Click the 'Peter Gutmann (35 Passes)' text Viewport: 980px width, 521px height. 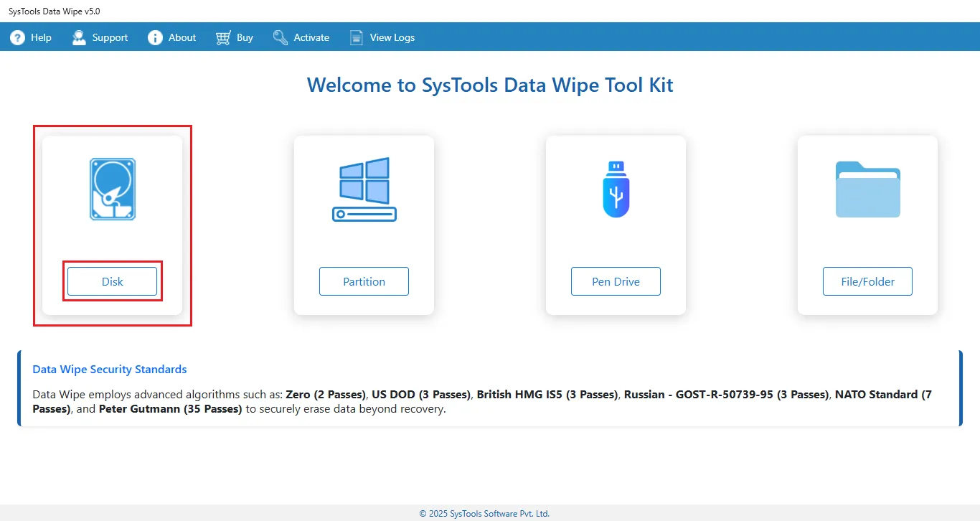tap(171, 409)
